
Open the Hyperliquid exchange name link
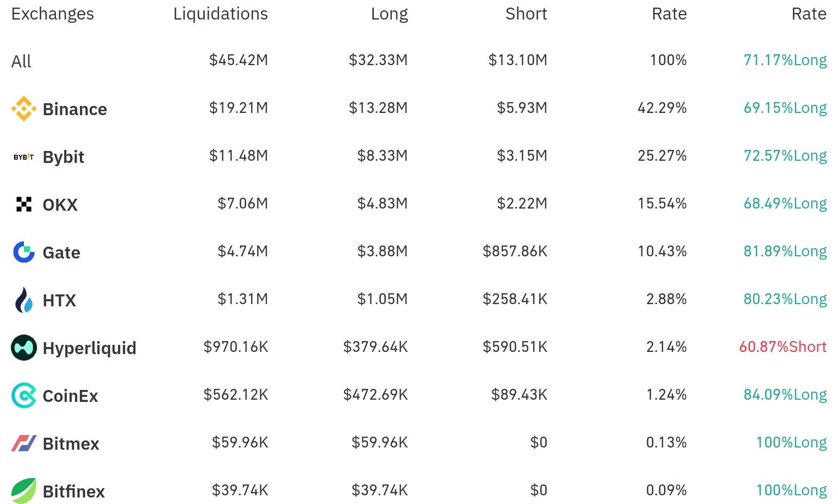(90, 348)
